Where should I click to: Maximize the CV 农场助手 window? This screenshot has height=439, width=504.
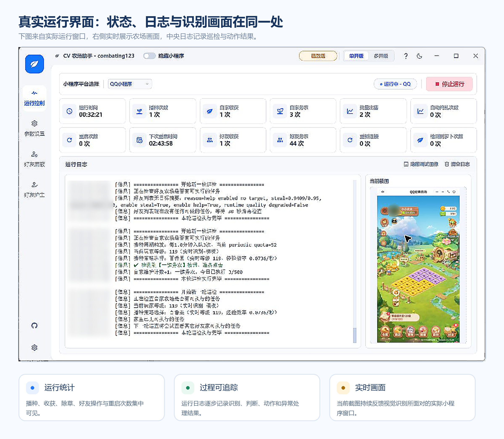point(456,56)
